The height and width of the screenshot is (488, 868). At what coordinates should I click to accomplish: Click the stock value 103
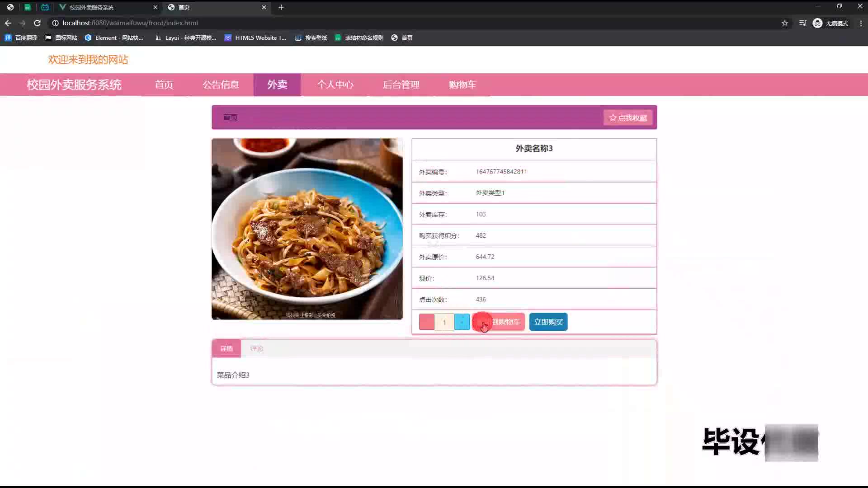(x=481, y=214)
